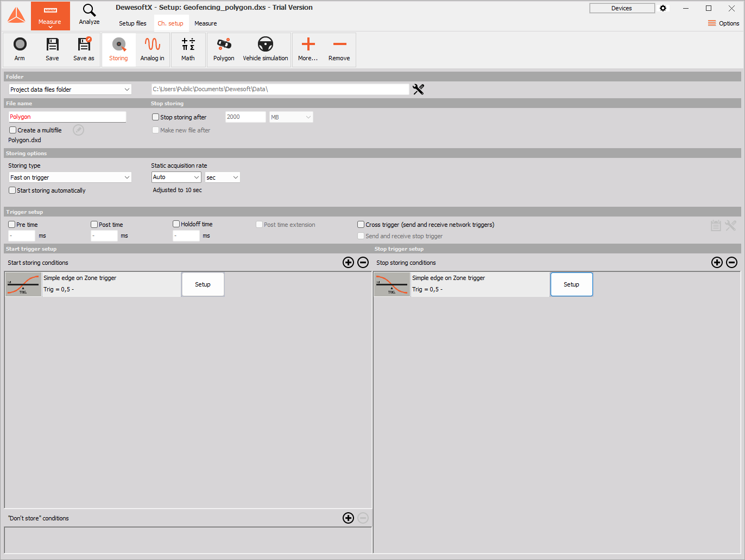Image resolution: width=745 pixels, height=560 pixels.
Task: Click multifile edit pencil icon
Action: tap(79, 130)
